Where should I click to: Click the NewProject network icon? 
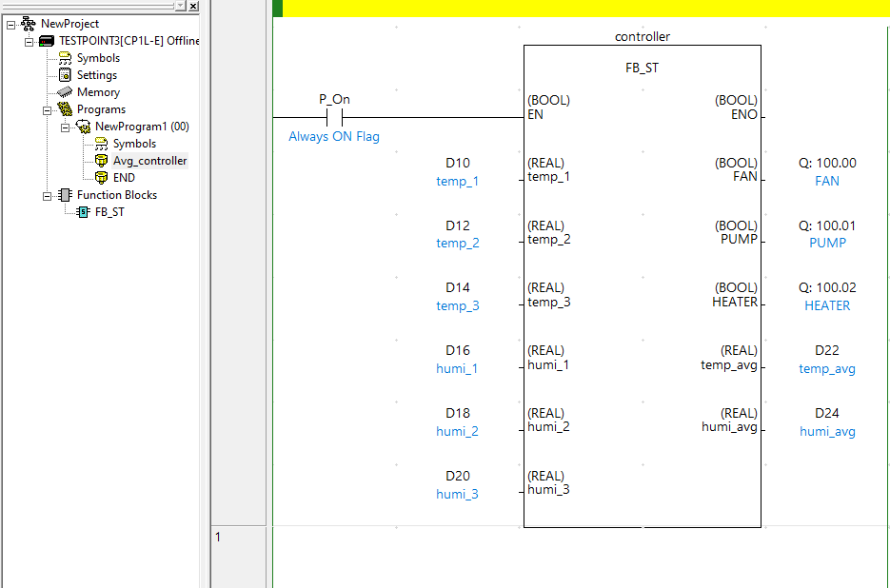point(28,24)
